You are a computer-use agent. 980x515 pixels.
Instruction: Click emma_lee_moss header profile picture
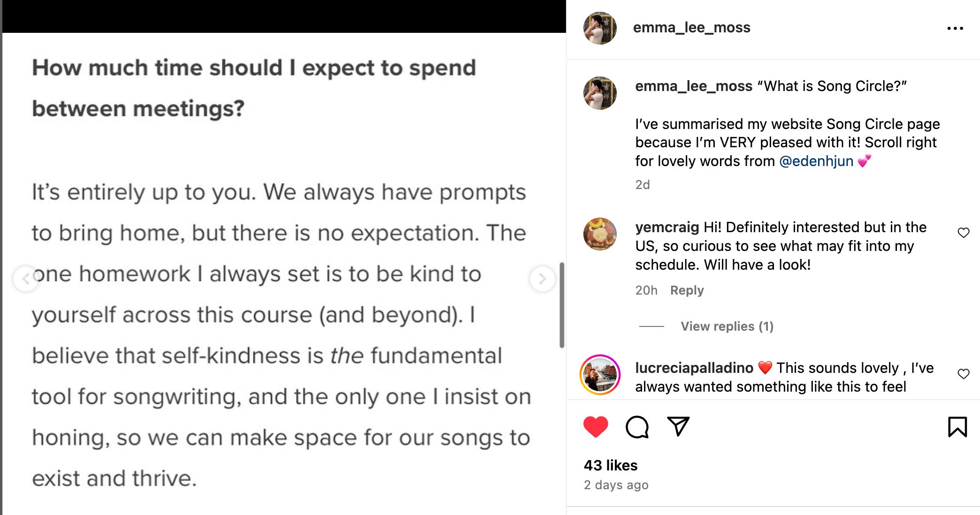point(600,28)
